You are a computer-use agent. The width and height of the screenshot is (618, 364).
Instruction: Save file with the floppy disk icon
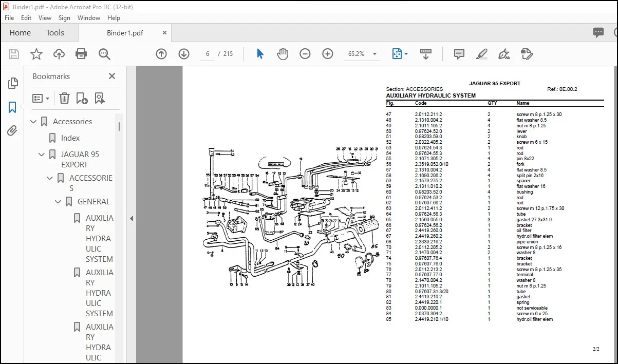(x=14, y=54)
